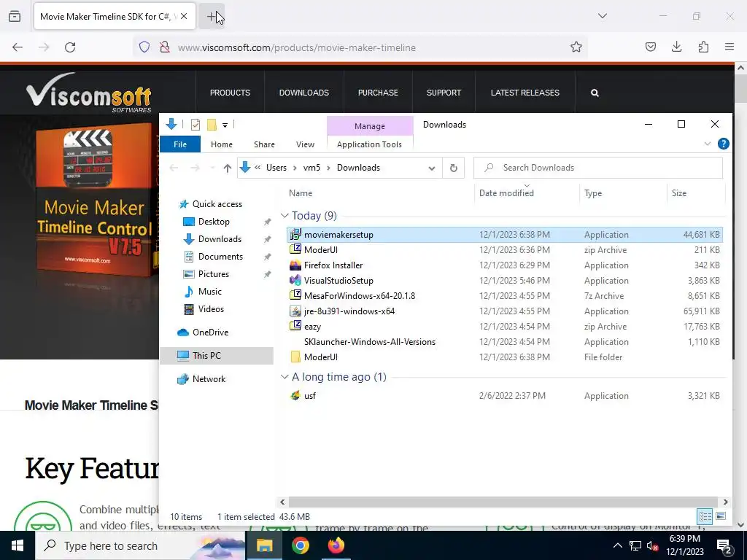
Task: Sort by the Date modified column header
Action: click(x=506, y=193)
